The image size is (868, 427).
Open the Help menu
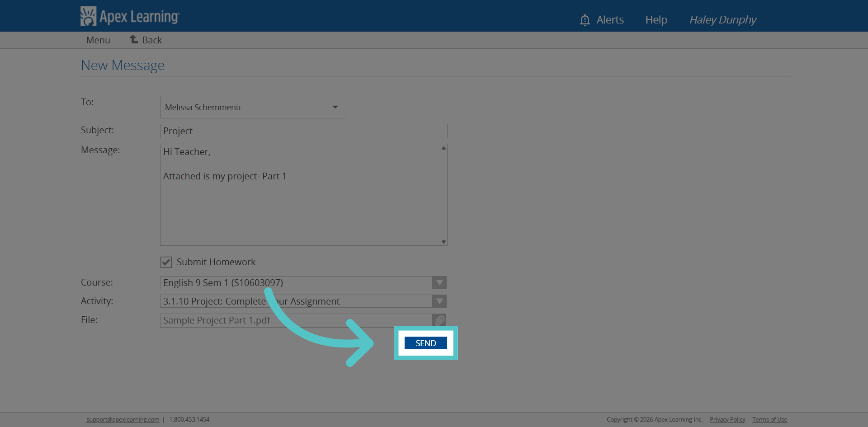656,20
